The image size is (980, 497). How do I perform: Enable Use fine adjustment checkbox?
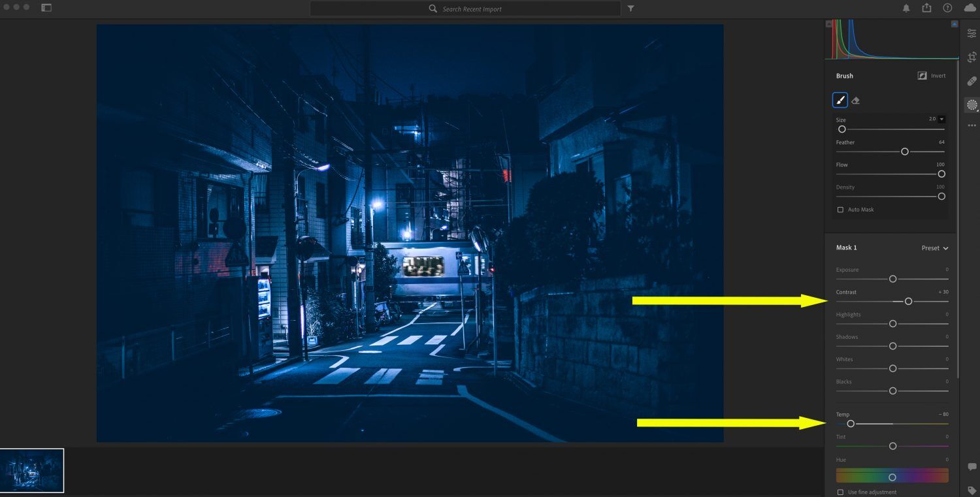(x=840, y=492)
